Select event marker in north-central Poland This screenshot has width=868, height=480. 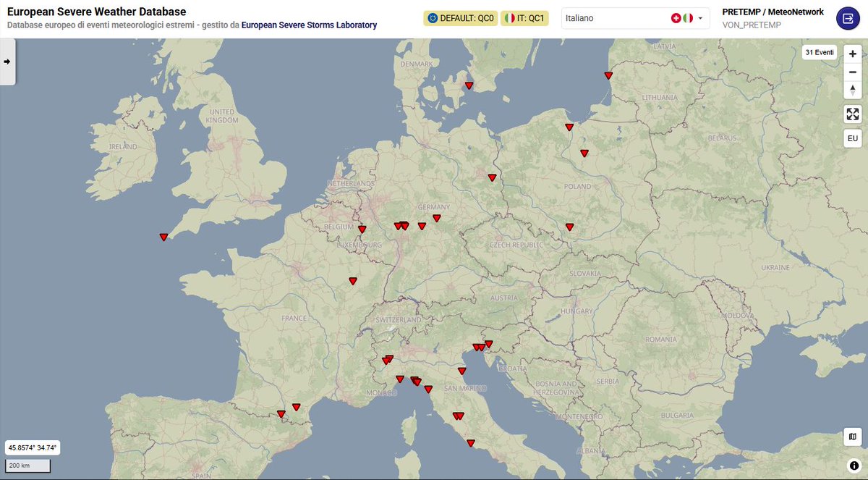(584, 153)
